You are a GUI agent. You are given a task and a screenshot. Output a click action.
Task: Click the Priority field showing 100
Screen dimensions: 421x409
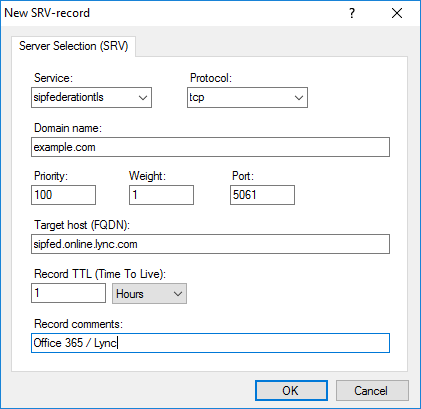coord(63,195)
